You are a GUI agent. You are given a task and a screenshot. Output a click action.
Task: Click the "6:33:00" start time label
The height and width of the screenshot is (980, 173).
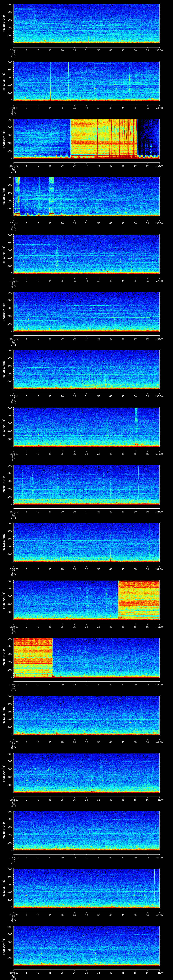14,281
